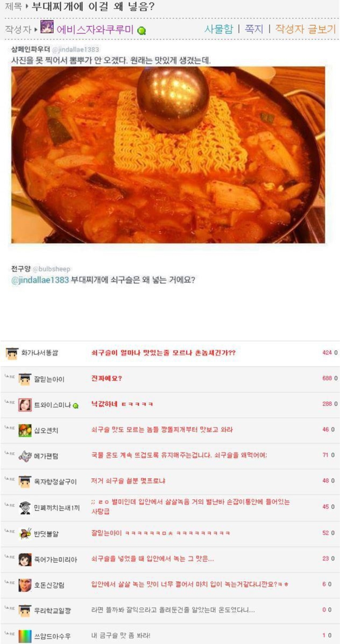Click the green badge icon after author name
The width and height of the screenshot is (340, 644).
click(142, 31)
